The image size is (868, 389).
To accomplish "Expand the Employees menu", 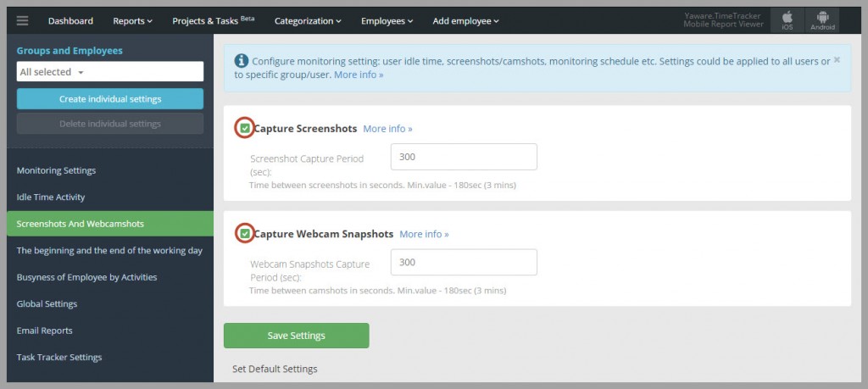I will (387, 21).
